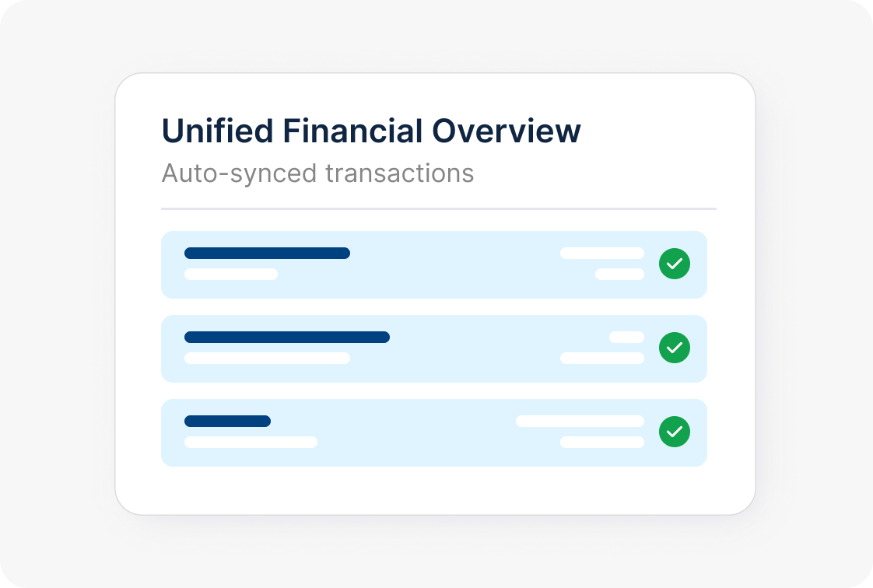Click the Auto-synced transactions subtitle
This screenshot has height=588, width=873.
tap(317, 173)
